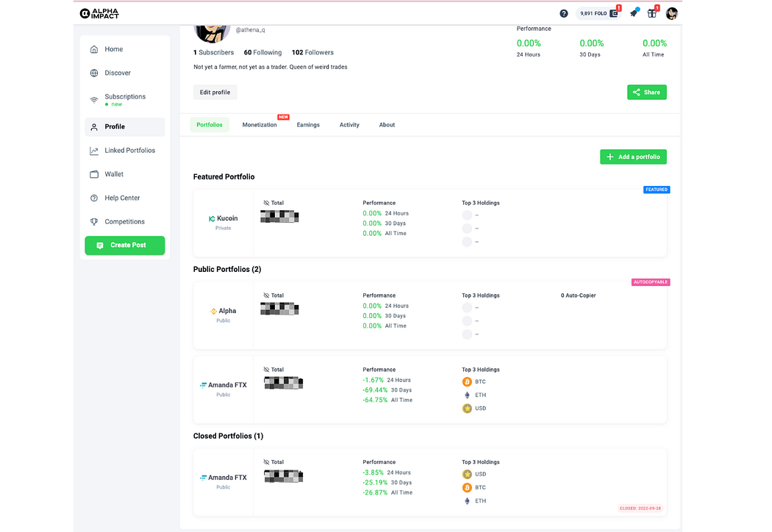
Task: Click the @athena_q username
Action: (250, 30)
